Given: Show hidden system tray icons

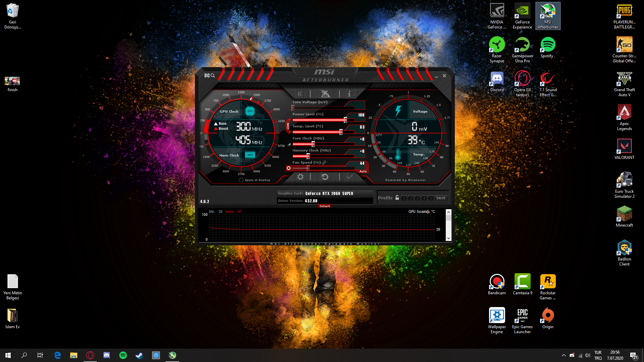Looking at the screenshot, I should tap(563, 355).
